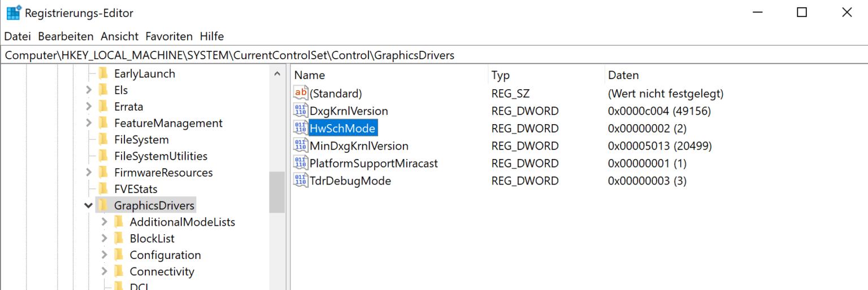Open the Ansicht menu
This screenshot has height=290, width=868.
[119, 36]
